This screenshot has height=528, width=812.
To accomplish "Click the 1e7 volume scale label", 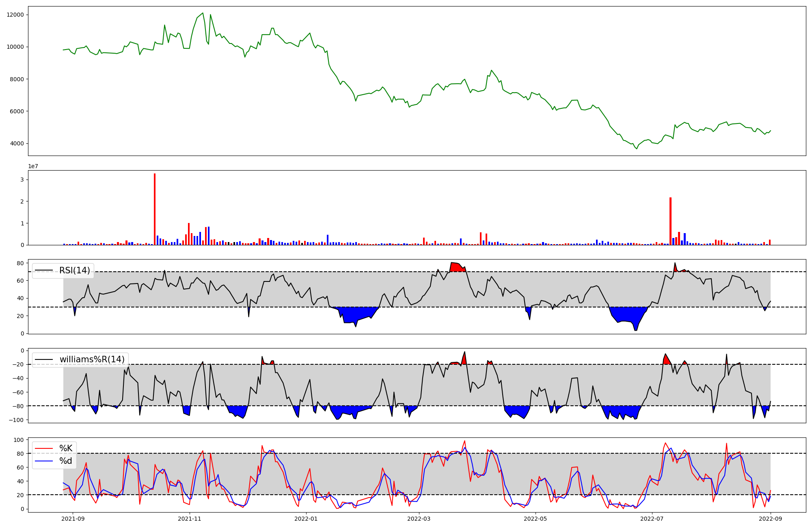I will pos(33,166).
